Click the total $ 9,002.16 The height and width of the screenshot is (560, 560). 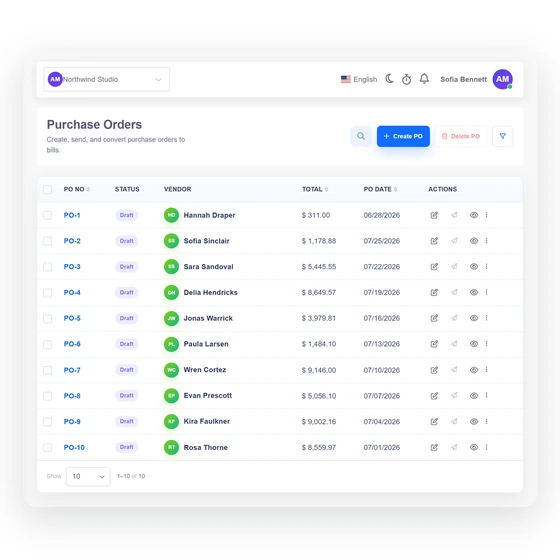(x=319, y=421)
